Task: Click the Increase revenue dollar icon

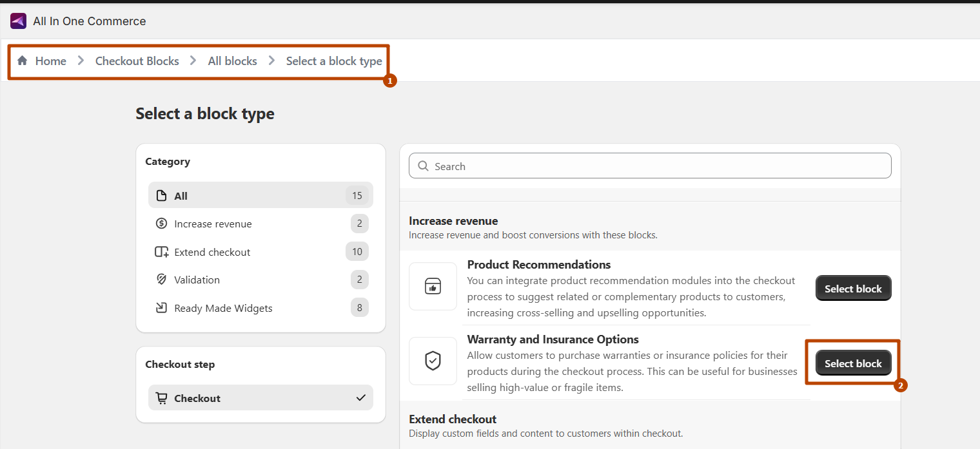Action: coord(161,224)
